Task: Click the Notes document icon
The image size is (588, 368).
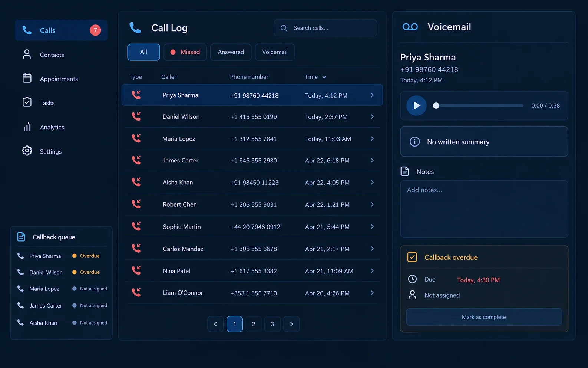Action: (x=405, y=171)
